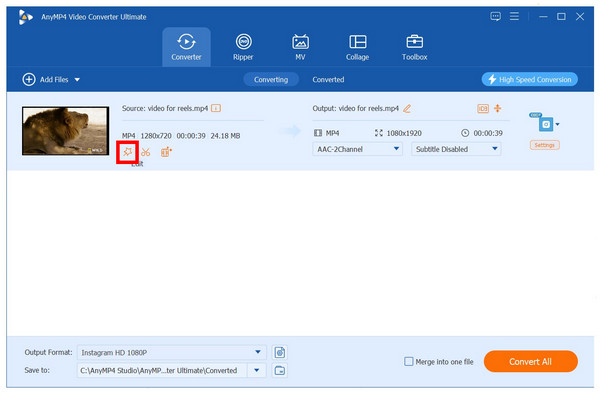Open the Cut scissors tool
The height and width of the screenshot is (393, 600).
pyautogui.click(x=145, y=152)
